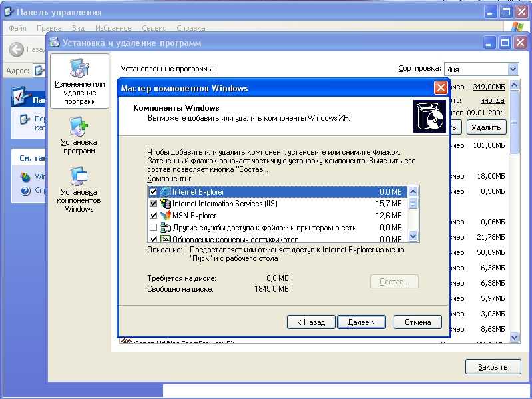Click the components list scroll-down arrow
Image resolution: width=532 pixels, height=399 pixels.
point(413,236)
